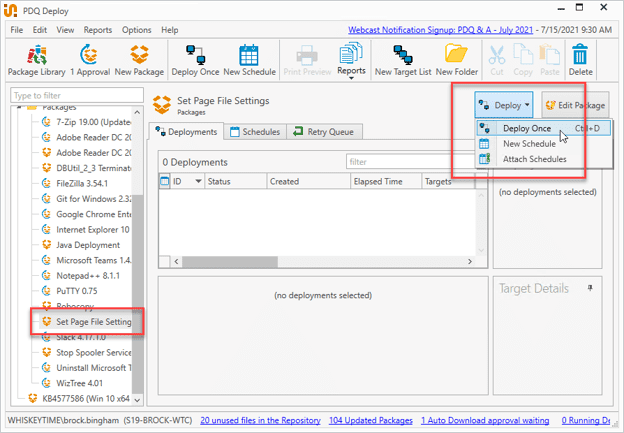The width and height of the screenshot is (624, 433).
Task: Select PuTTY 0.75 package
Action: pos(70,291)
